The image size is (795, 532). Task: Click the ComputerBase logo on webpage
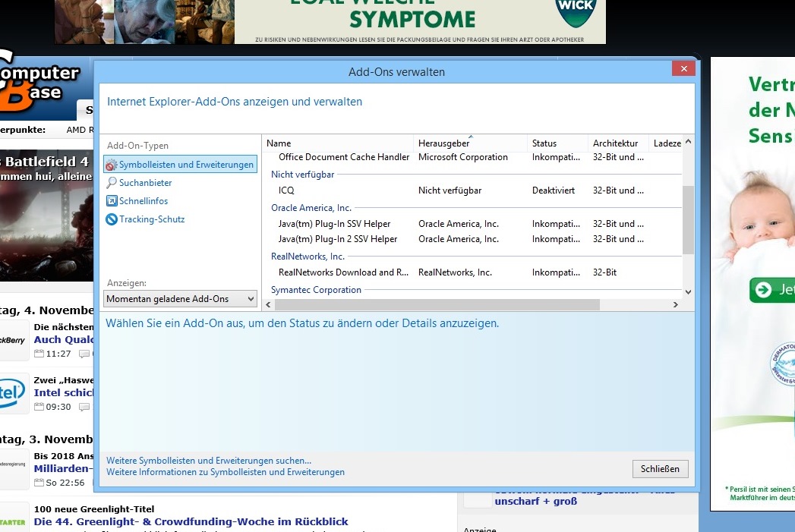click(x=39, y=81)
